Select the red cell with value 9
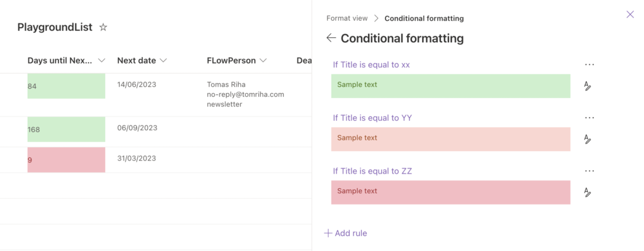 (x=66, y=160)
